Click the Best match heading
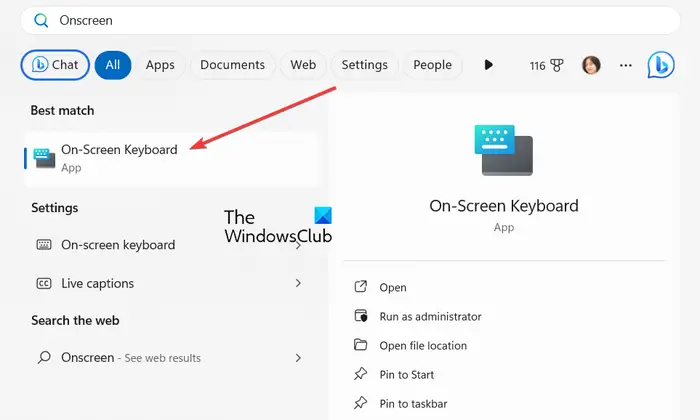 62,110
